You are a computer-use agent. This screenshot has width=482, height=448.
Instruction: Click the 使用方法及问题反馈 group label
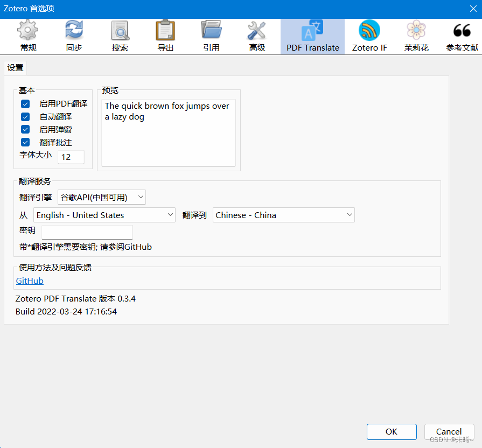[55, 267]
